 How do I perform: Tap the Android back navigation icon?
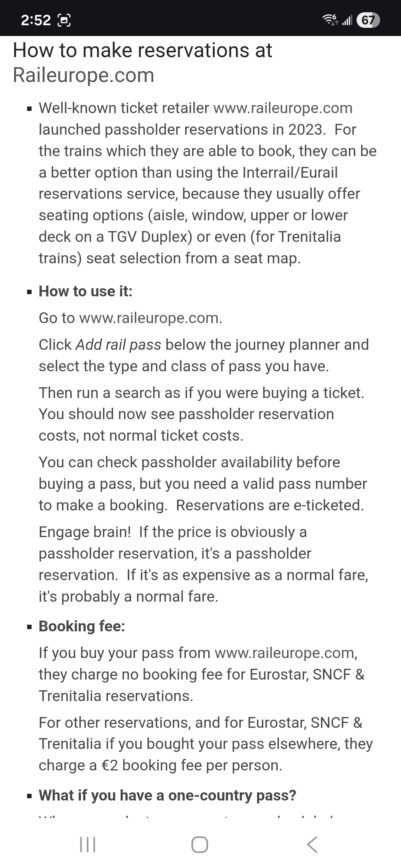[x=312, y=845]
